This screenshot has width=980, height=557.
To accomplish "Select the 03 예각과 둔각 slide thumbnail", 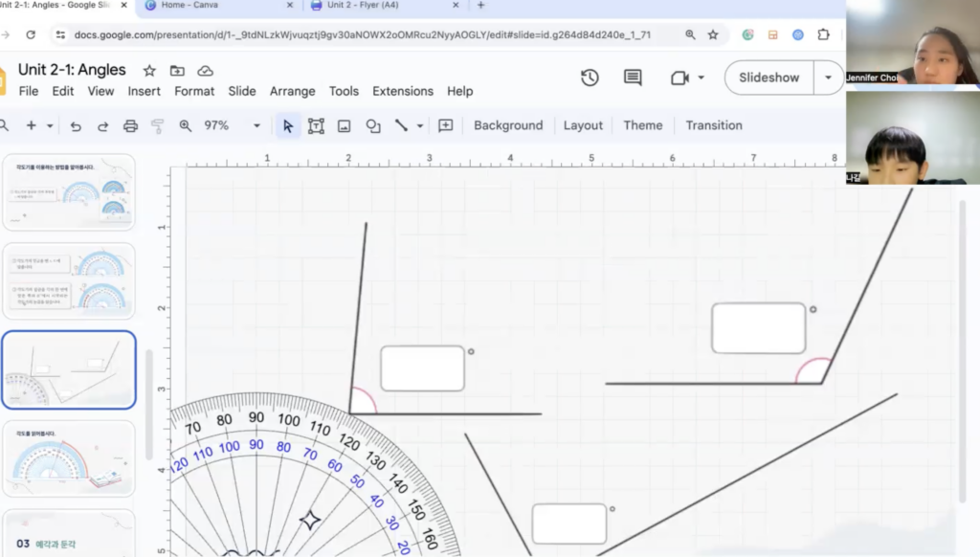I will (69, 533).
